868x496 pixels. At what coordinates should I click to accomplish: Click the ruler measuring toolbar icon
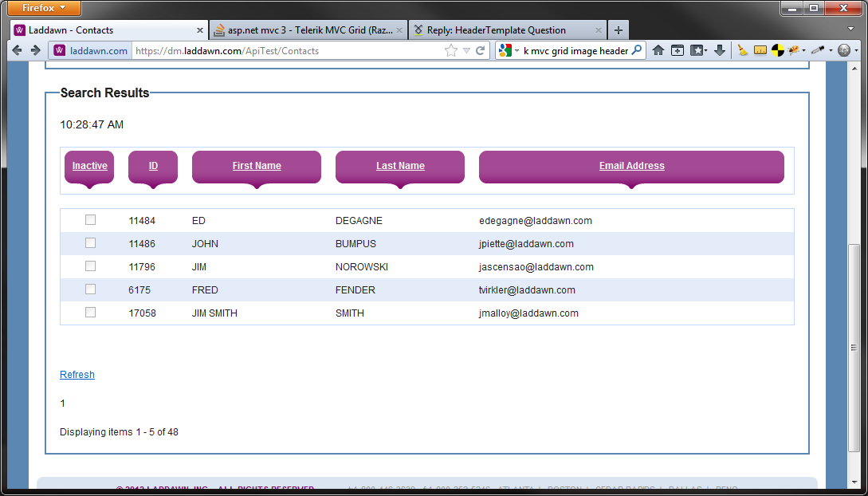[x=760, y=51]
